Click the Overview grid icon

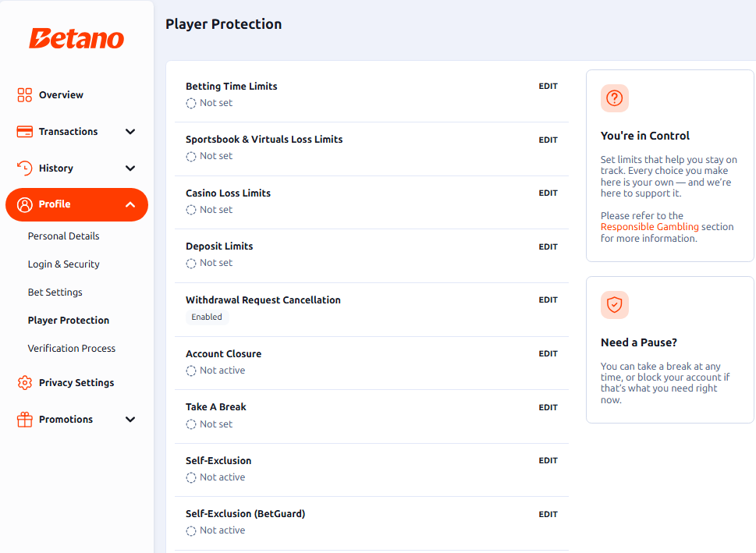coord(25,95)
